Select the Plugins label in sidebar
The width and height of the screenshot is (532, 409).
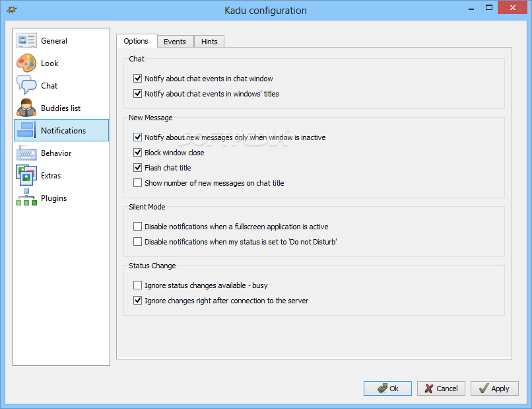[54, 198]
